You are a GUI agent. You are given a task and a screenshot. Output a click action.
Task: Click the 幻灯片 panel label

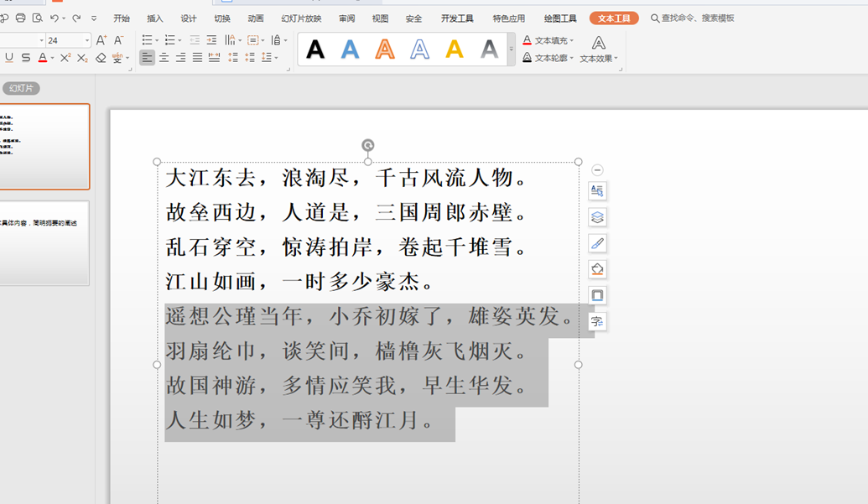tap(21, 88)
